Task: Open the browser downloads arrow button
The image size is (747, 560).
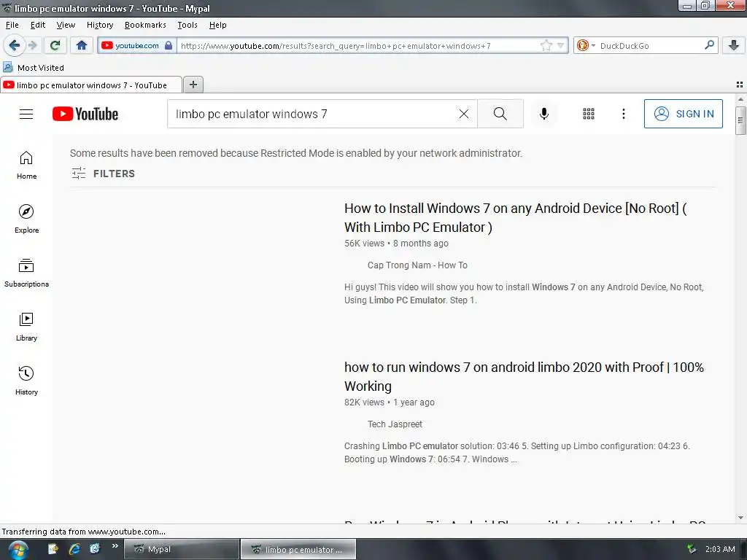Action: click(734, 46)
